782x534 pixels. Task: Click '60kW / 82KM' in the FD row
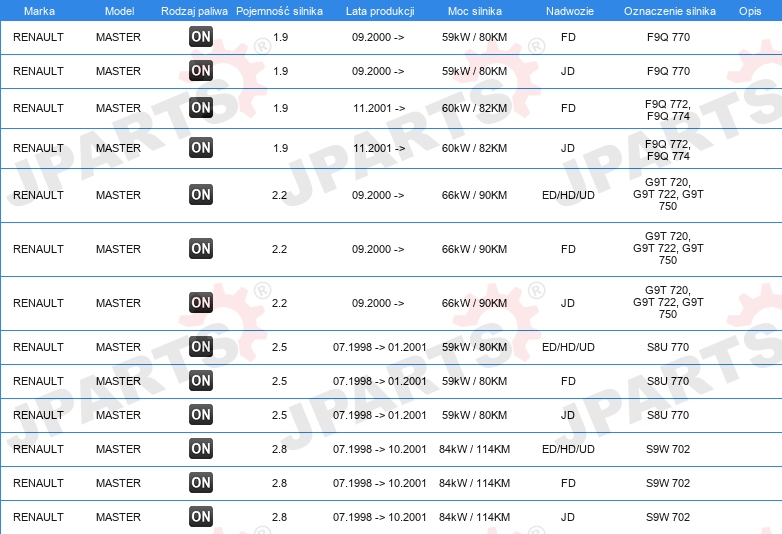click(474, 108)
